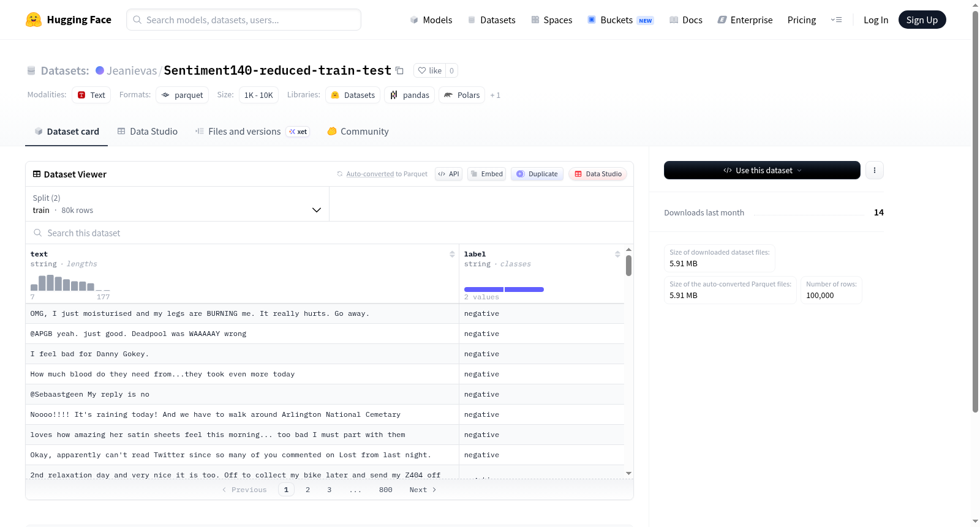Select the Datasets library tag

[x=353, y=95]
